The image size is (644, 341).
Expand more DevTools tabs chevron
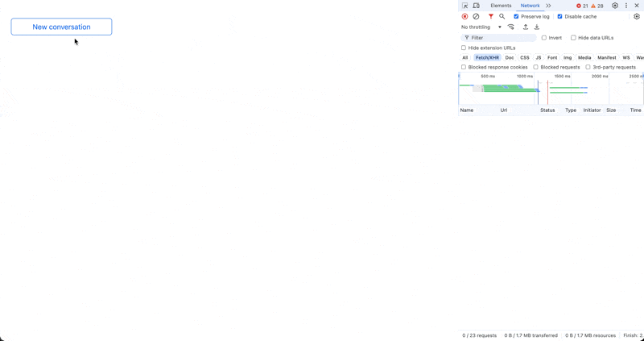pos(548,6)
